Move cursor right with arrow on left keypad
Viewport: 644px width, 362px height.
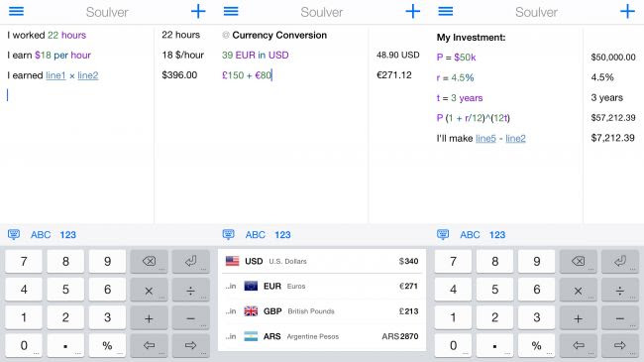[x=190, y=345]
